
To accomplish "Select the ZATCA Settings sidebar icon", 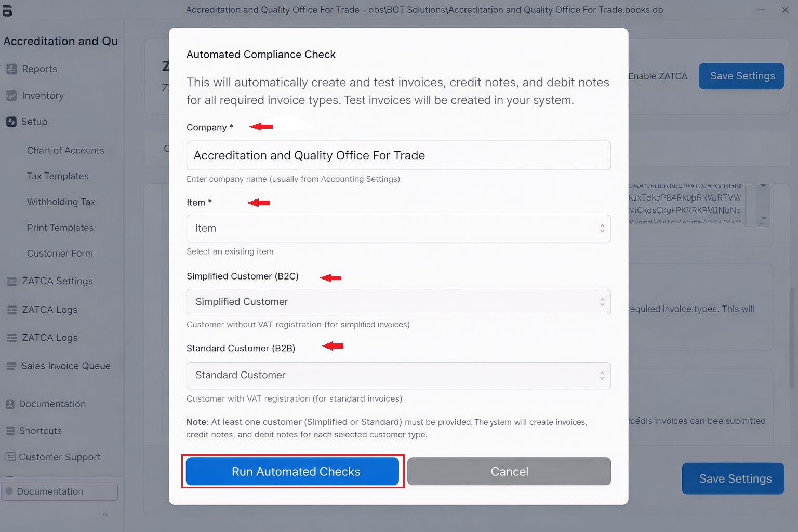I will pyautogui.click(x=11, y=281).
